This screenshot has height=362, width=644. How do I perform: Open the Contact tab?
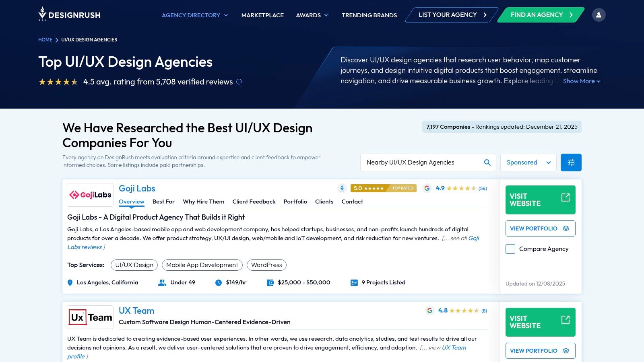tap(352, 202)
